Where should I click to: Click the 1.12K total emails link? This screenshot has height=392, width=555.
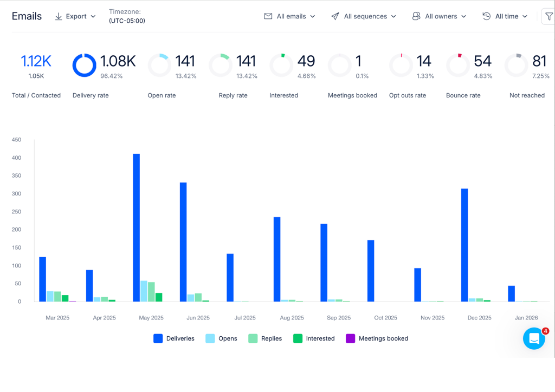click(36, 61)
